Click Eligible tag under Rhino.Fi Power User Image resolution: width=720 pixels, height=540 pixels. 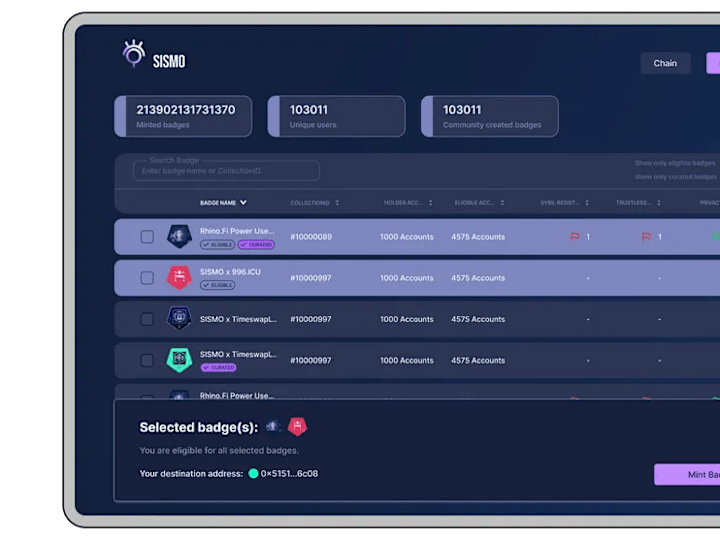coord(217,245)
